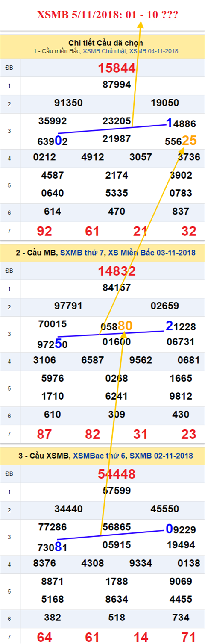Click the number 14886 with blue 1
Screen dimensions: 205x644
(181, 124)
